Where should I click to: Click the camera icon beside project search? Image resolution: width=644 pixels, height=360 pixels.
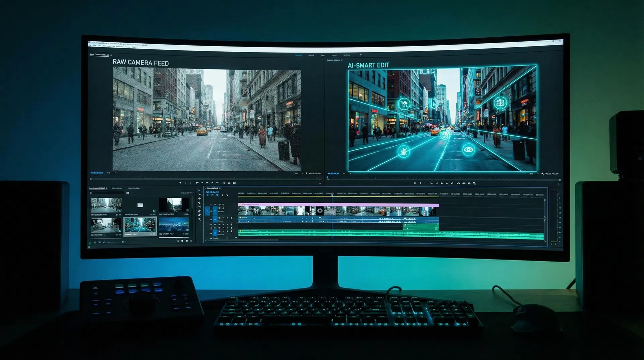click(127, 193)
